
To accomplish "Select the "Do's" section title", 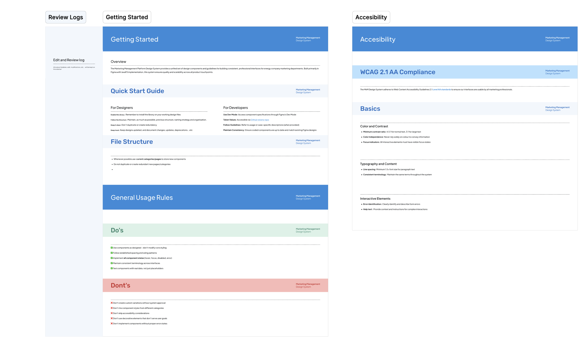I will pyautogui.click(x=117, y=230).
